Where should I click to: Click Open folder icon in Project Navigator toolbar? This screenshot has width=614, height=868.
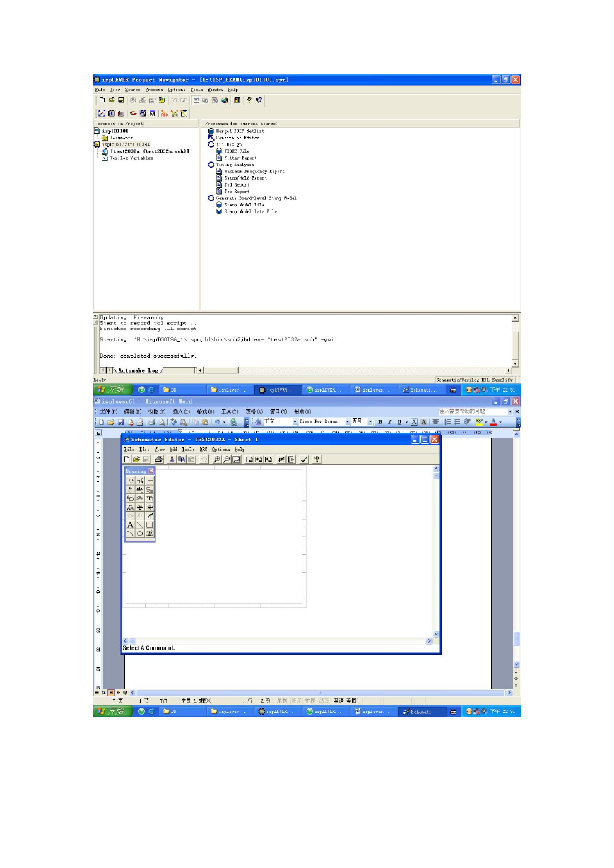[112, 100]
